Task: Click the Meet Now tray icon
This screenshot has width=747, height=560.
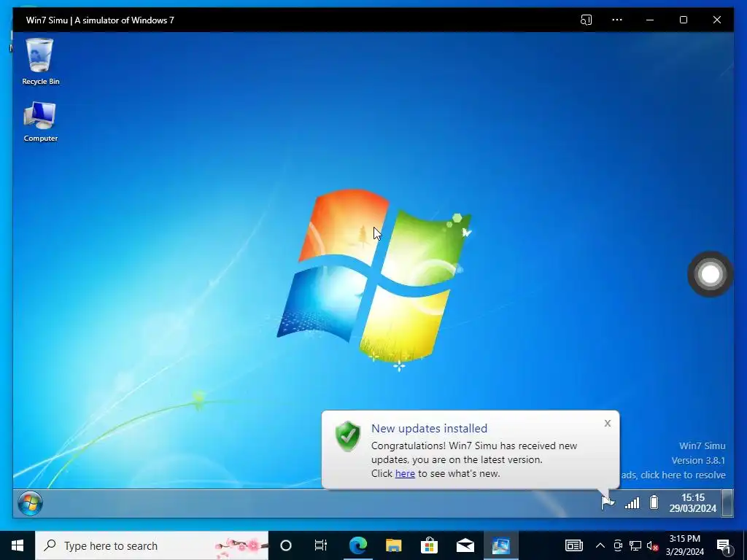Action: coord(618,545)
